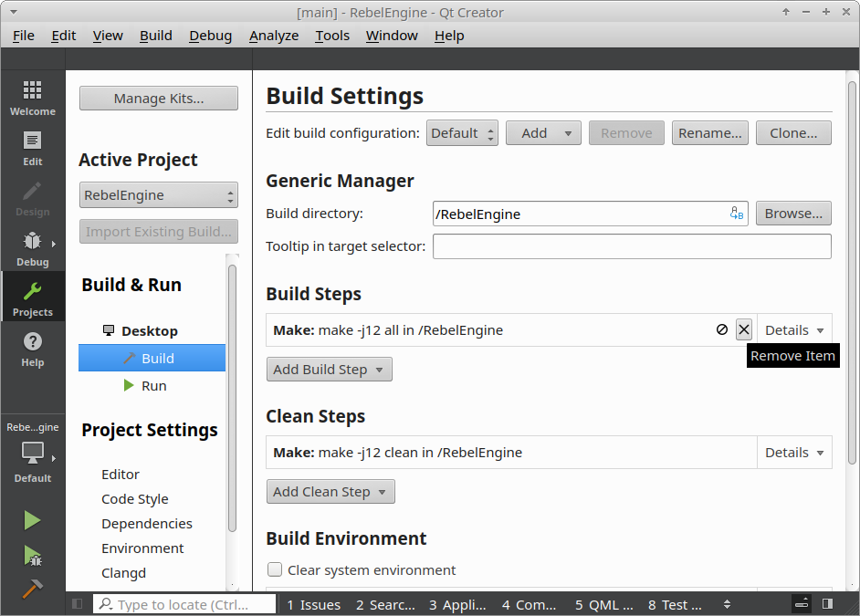Click Clone configuration button
Image resolution: width=860 pixels, height=616 pixels.
coord(793,133)
